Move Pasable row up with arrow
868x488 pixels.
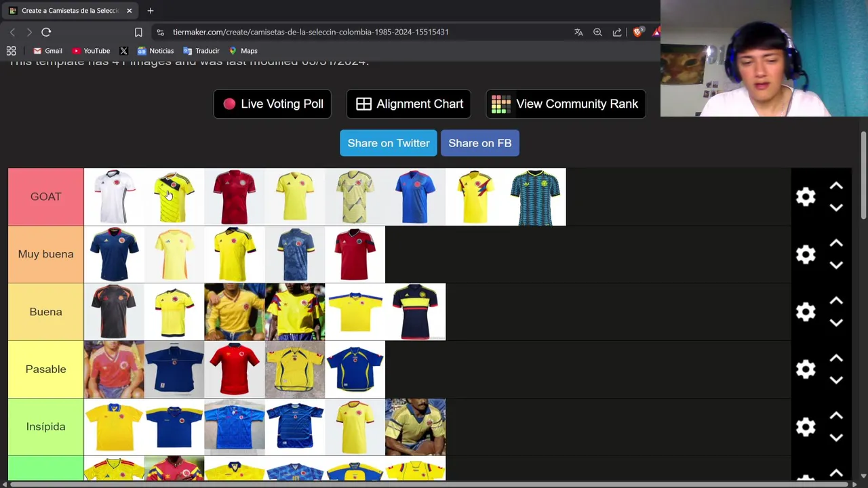point(836,359)
